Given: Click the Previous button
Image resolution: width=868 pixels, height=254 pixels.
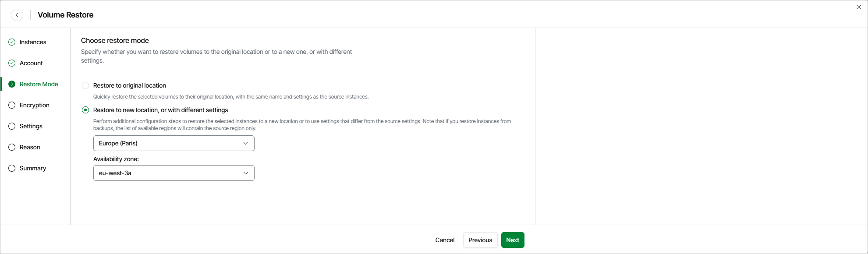Looking at the screenshot, I should pyautogui.click(x=480, y=240).
